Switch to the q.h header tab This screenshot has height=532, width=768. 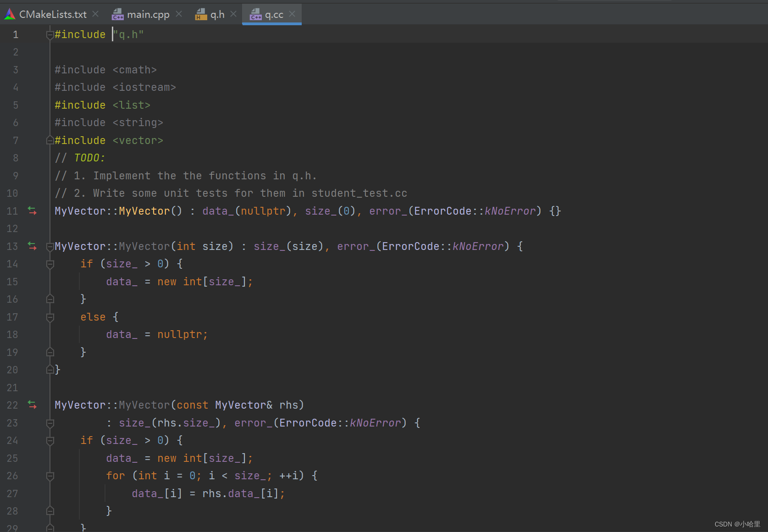coord(217,14)
